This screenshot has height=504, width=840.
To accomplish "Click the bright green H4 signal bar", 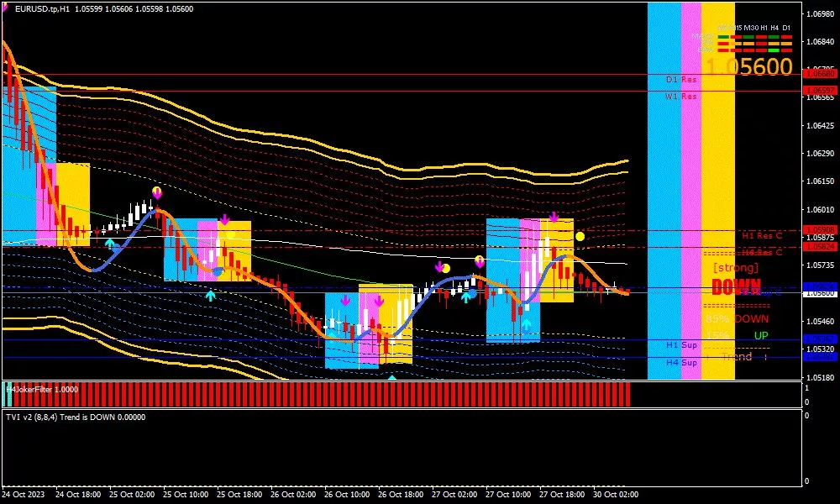I will (774, 50).
